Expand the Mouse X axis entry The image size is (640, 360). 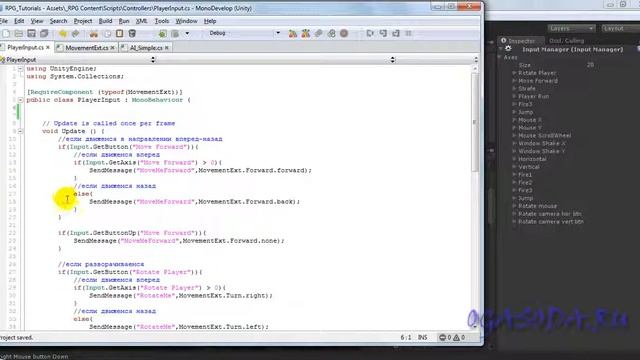click(515, 120)
